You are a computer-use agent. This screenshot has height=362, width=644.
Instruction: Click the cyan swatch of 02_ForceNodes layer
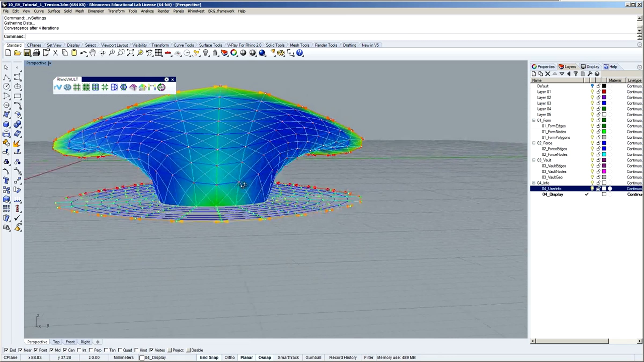pyautogui.click(x=604, y=154)
